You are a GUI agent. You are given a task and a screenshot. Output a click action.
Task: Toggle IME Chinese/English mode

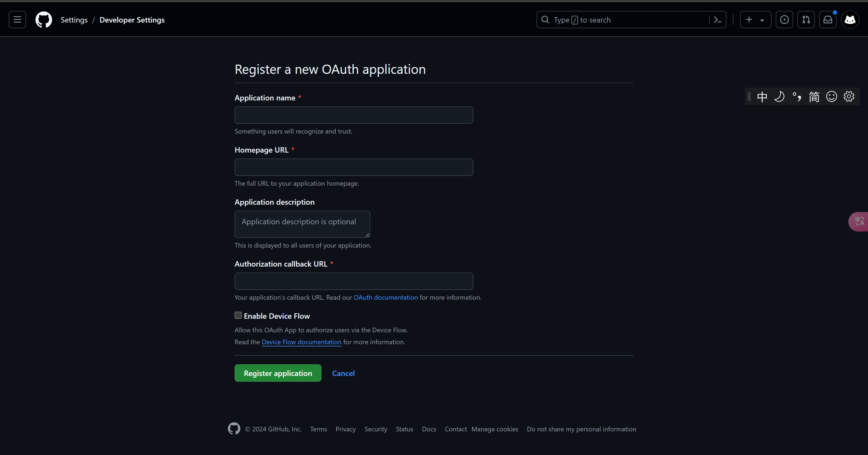(762, 96)
